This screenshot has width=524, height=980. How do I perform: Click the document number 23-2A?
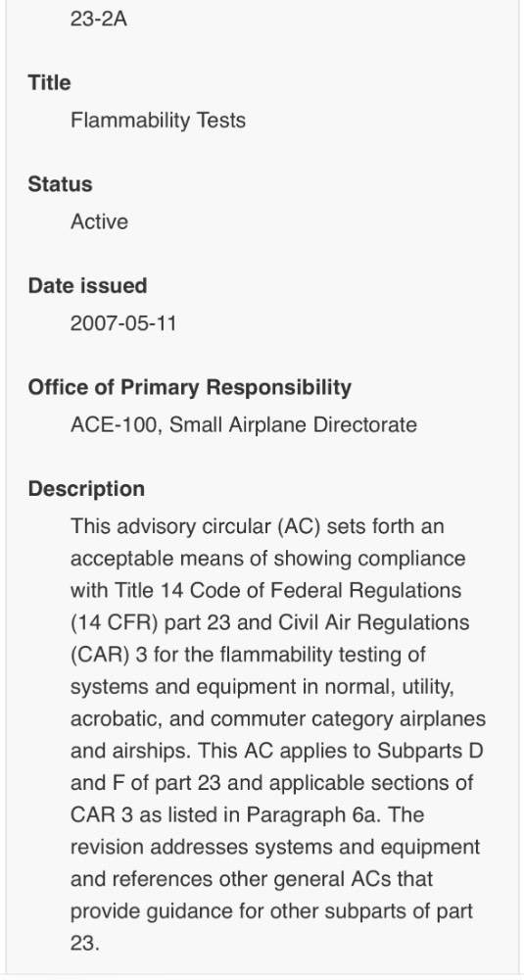99,19
